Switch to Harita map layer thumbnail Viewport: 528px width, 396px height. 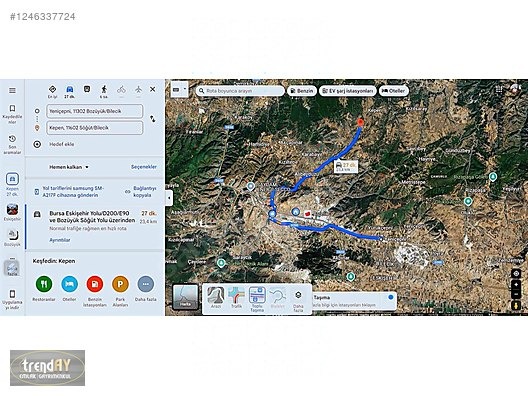(x=185, y=297)
